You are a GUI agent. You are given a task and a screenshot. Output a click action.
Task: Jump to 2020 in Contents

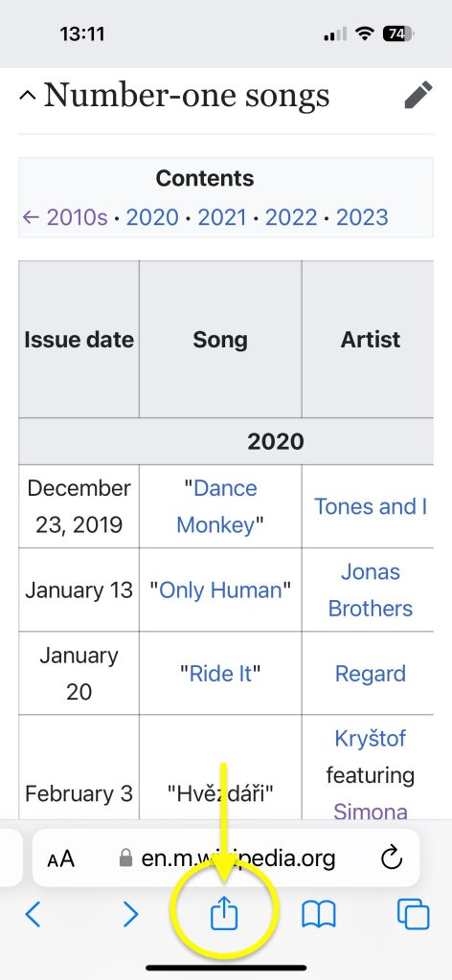point(152,217)
